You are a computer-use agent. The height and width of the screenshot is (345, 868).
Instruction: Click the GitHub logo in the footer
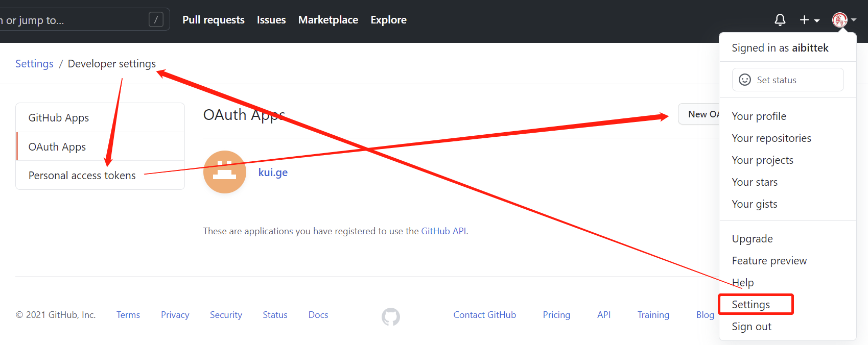pos(391,316)
